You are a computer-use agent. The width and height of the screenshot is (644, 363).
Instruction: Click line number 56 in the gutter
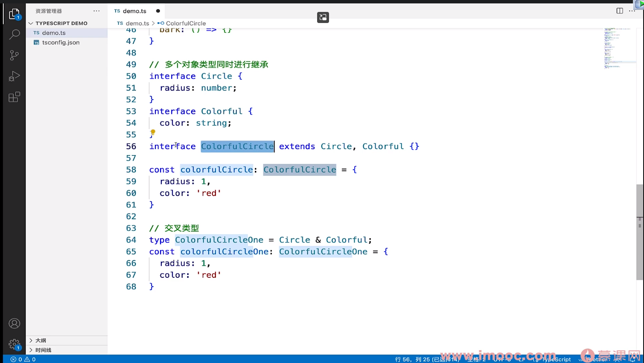click(x=131, y=146)
